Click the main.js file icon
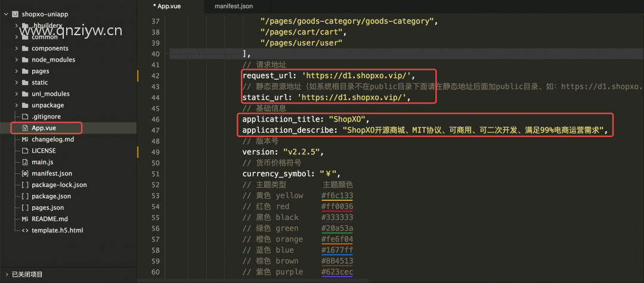The width and height of the screenshot is (644, 283). tap(24, 162)
